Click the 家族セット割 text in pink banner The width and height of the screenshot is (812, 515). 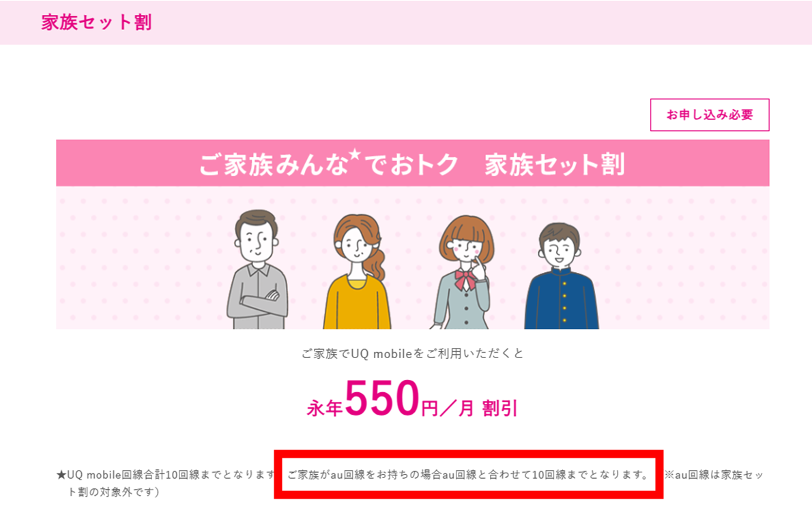[x=555, y=164]
